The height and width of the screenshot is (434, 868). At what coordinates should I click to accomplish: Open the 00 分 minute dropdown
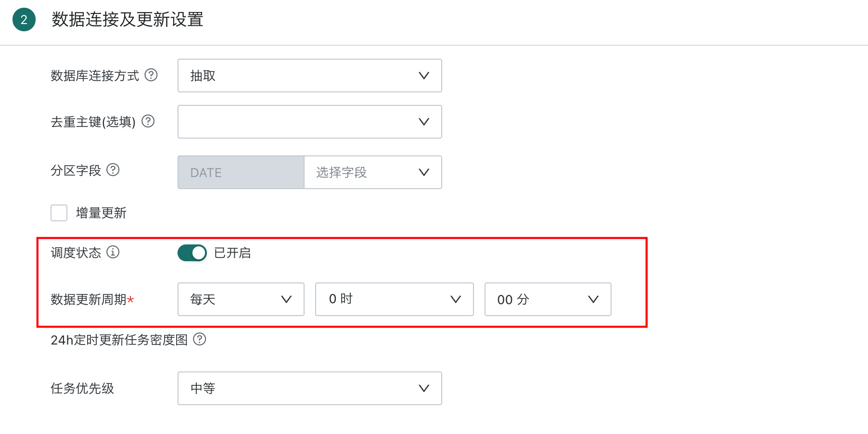(548, 299)
